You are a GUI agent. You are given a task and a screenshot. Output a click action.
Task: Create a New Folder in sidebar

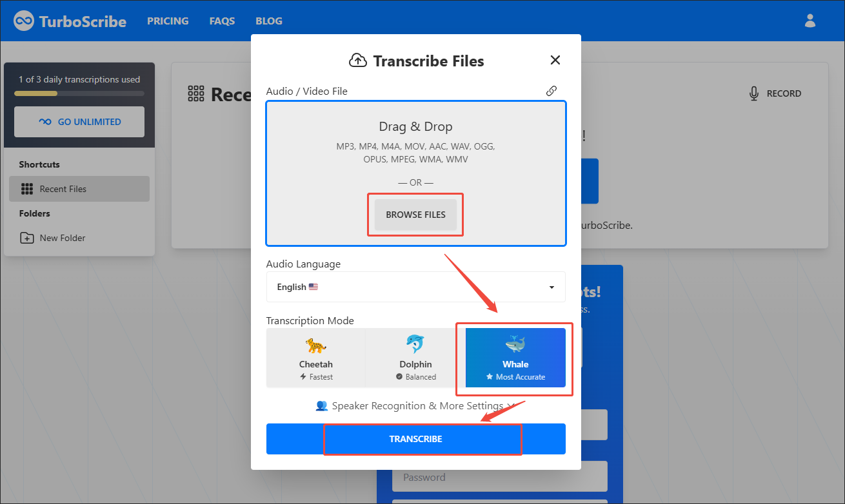pyautogui.click(x=79, y=238)
